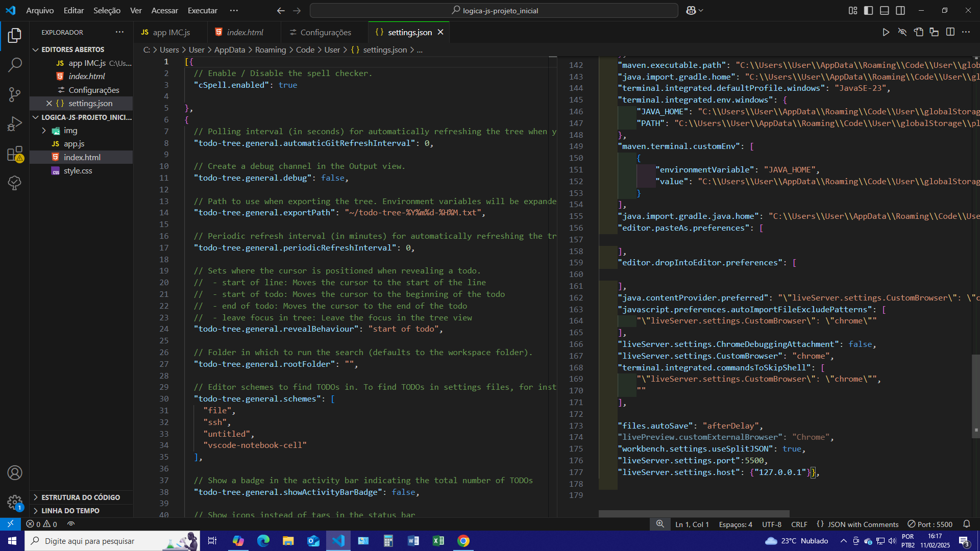
Task: Open the Ver menu
Action: (x=136, y=10)
